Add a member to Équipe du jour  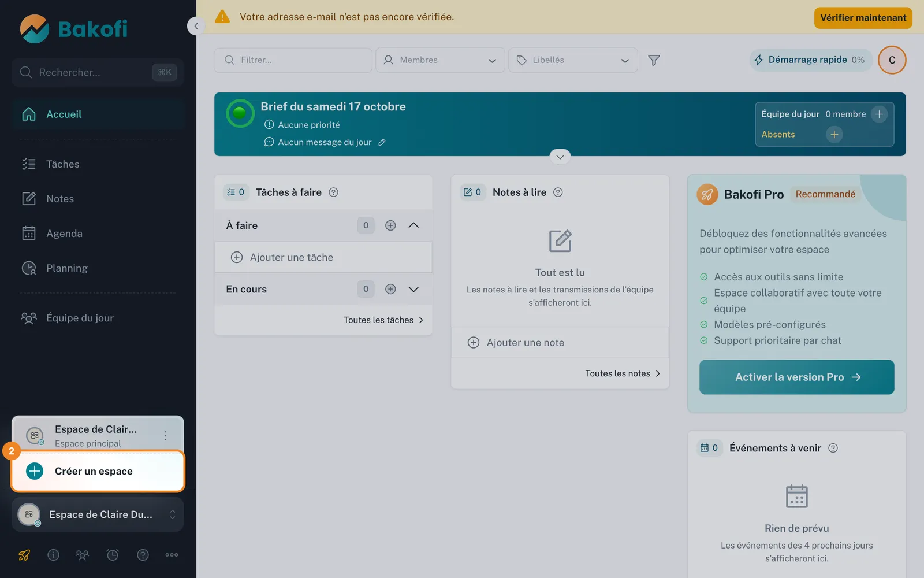coord(879,114)
